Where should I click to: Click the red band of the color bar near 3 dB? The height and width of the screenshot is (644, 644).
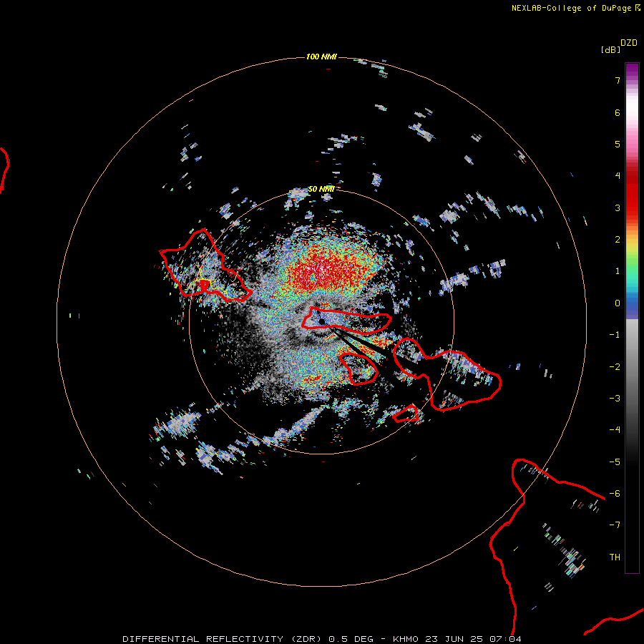coord(632,208)
